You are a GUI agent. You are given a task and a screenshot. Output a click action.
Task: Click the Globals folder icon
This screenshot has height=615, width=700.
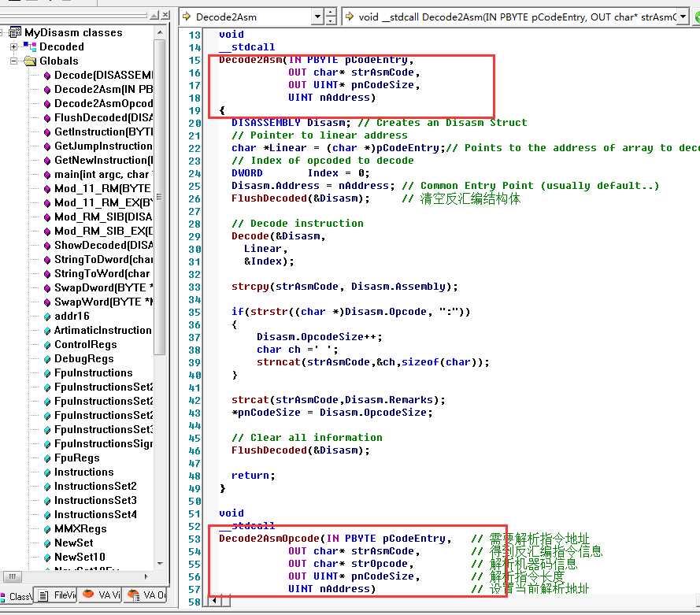30,61
